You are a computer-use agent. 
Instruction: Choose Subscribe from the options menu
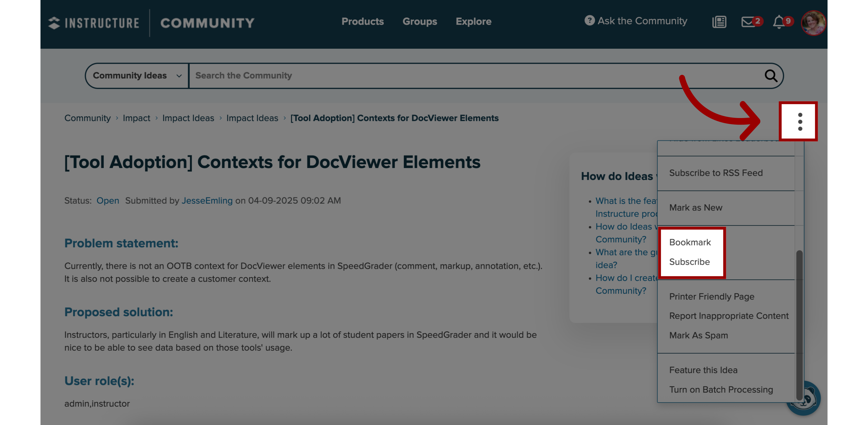(689, 262)
